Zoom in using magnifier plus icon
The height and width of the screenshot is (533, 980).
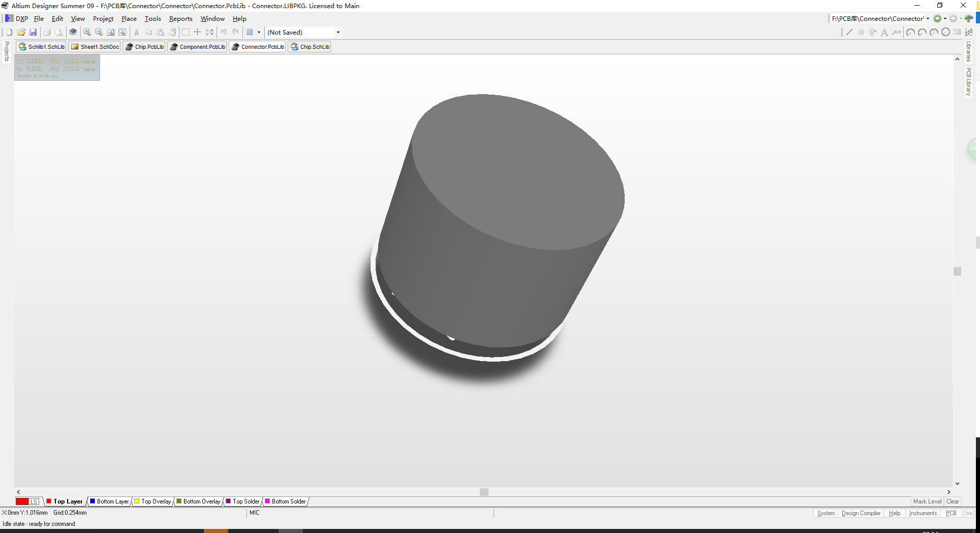(x=87, y=32)
